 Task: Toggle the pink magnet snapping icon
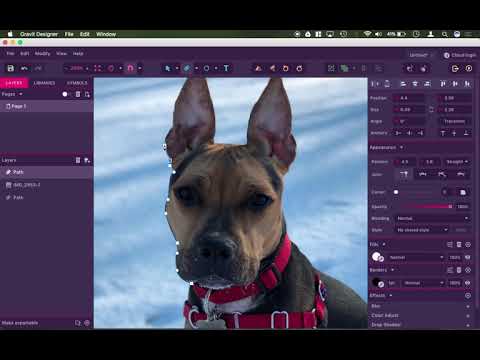[x=130, y=68]
